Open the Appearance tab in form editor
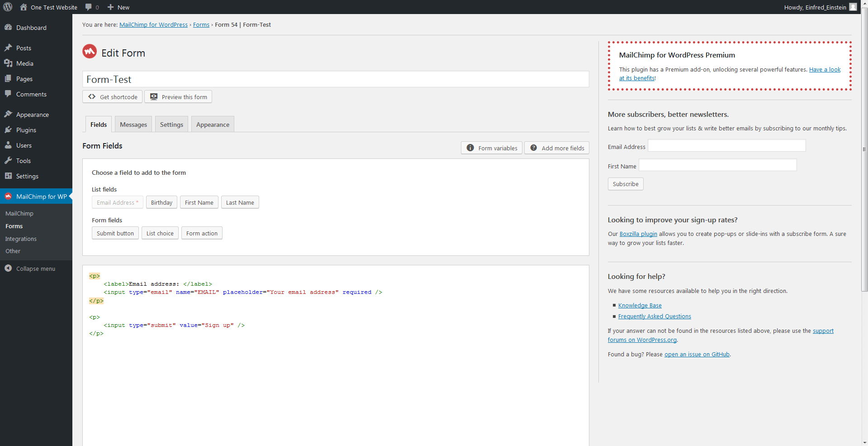The image size is (868, 446). click(213, 125)
